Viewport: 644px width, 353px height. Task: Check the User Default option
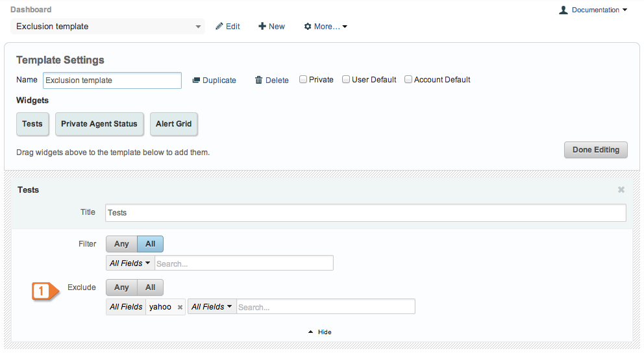(x=346, y=79)
